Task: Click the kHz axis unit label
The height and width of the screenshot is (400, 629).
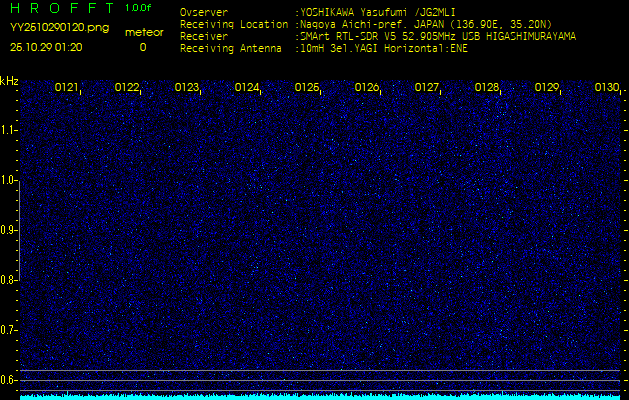Action: (x=9, y=81)
